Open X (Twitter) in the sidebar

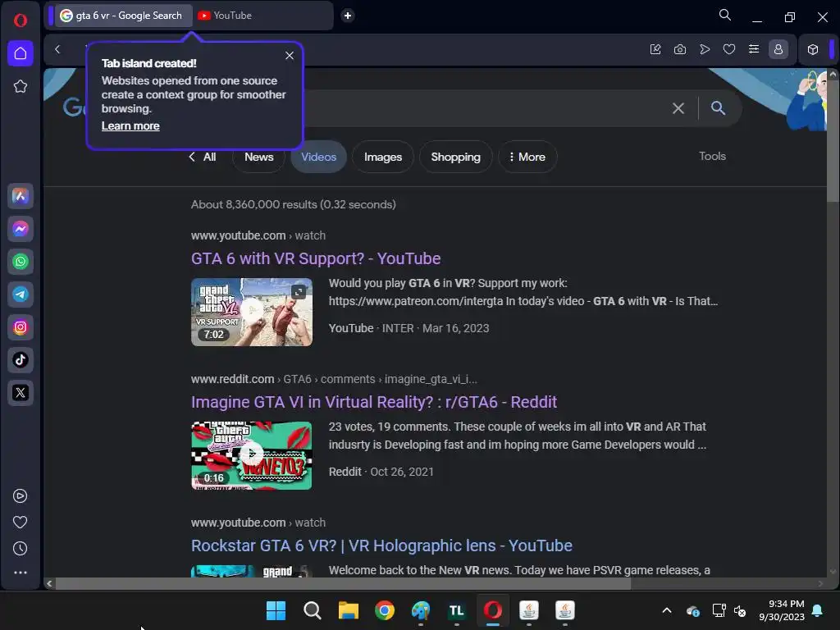tap(21, 393)
